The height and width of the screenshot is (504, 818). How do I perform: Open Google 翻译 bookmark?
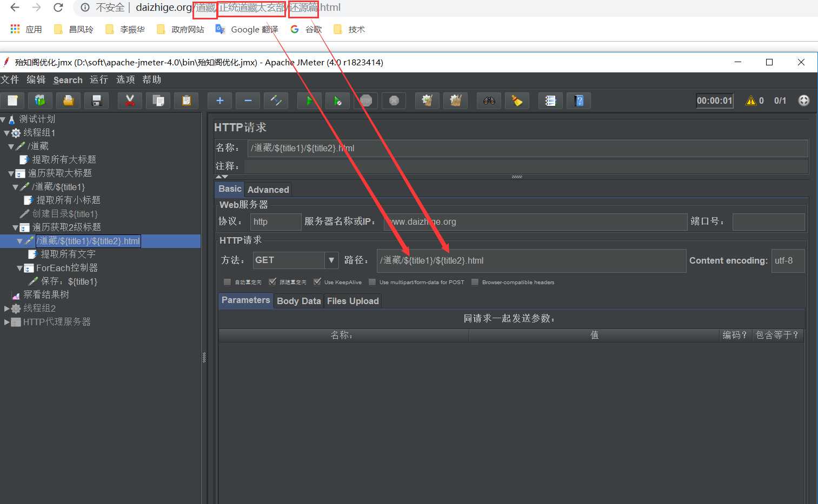coord(247,29)
